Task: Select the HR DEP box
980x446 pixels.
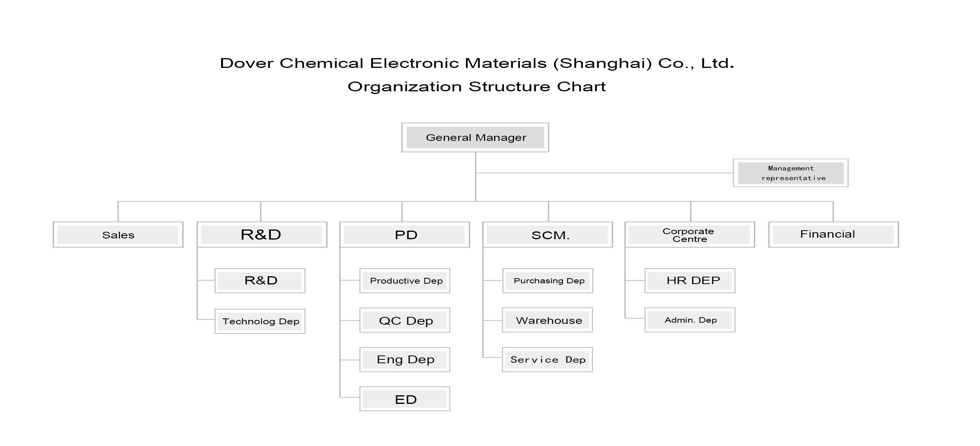Action: point(690,281)
